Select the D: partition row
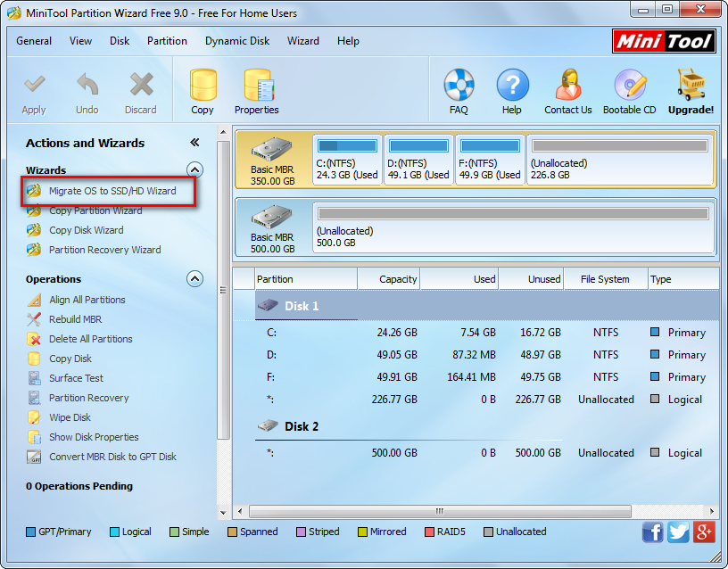 pos(476,355)
